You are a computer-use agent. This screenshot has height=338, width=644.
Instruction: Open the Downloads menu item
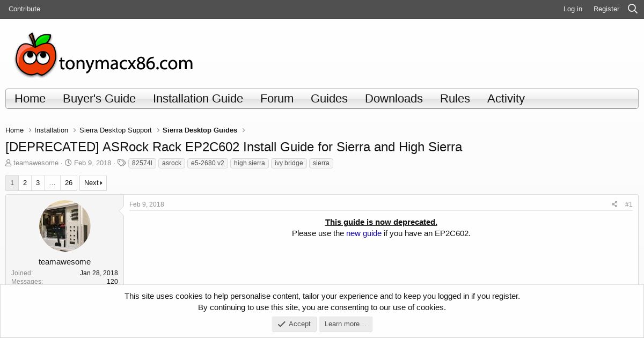(x=394, y=99)
